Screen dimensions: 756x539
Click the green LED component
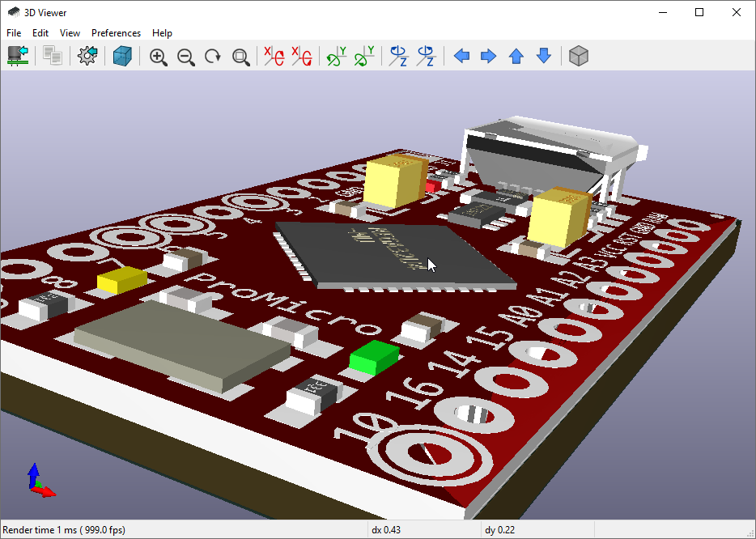coord(375,357)
